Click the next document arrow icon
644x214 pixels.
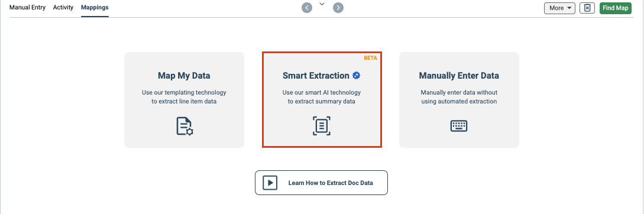click(338, 8)
